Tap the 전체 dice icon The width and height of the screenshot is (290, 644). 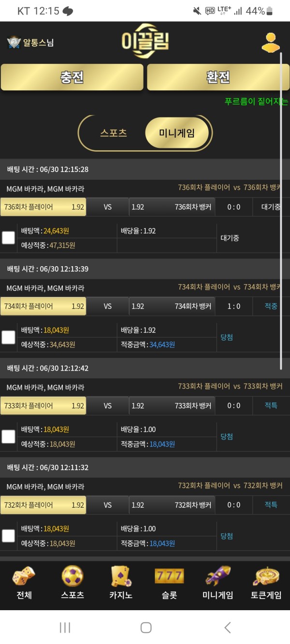[x=24, y=576]
